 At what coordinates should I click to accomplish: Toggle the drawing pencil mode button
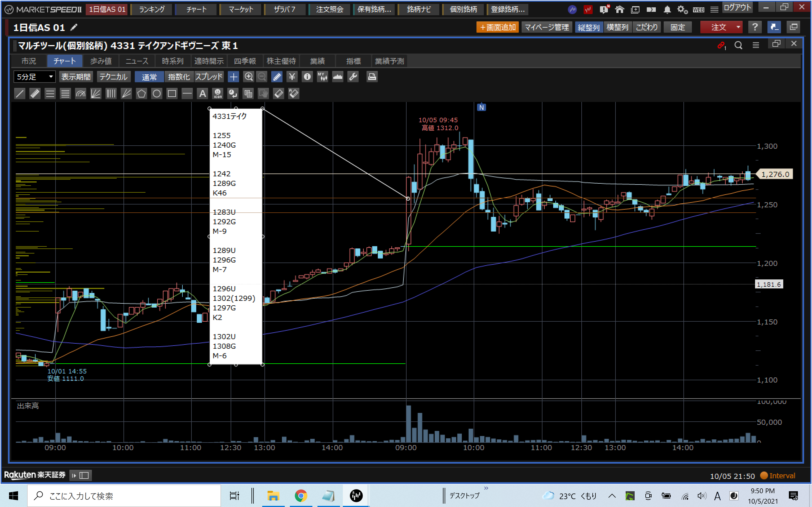coord(277,77)
